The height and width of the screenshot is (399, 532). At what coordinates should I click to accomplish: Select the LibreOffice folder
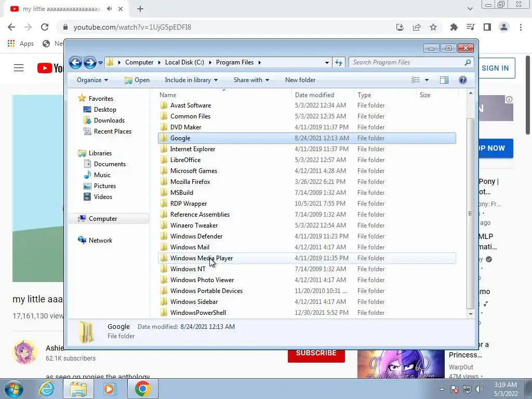[x=307, y=160]
